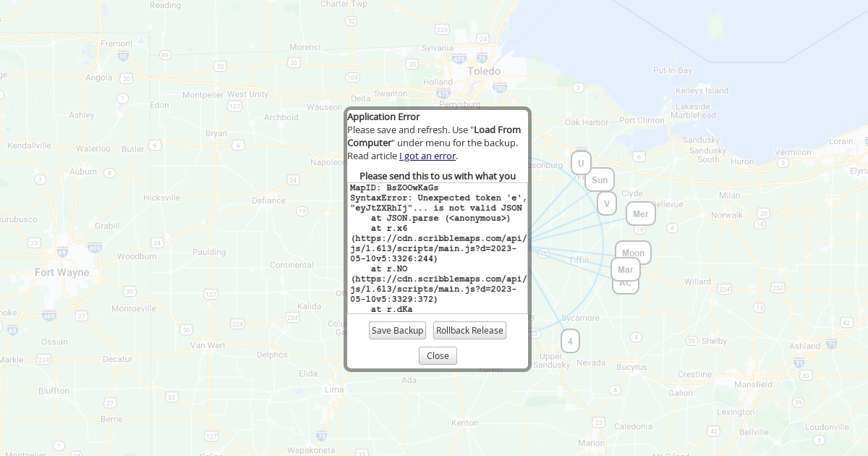Click the Save Backup button
The height and width of the screenshot is (456, 868).
397,331
